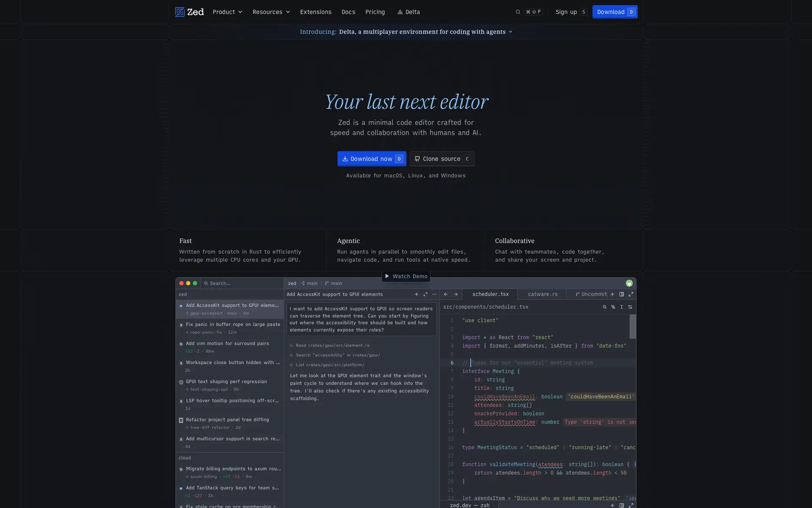812x508 pixels.
Task: Click tool call 'Read crates/gpui/src/element.rs'
Action: pyautogui.click(x=329, y=345)
